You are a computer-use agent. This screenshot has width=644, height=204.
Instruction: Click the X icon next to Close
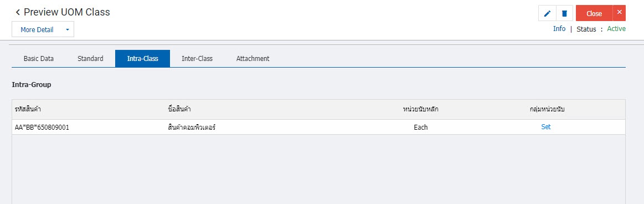coord(619,13)
